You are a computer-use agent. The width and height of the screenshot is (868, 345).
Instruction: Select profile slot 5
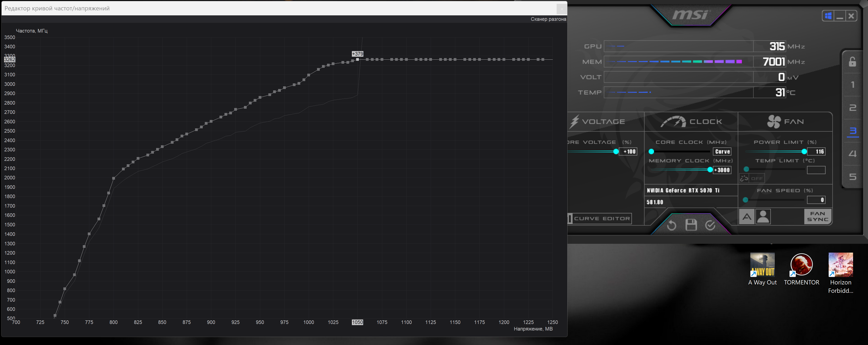click(x=853, y=177)
